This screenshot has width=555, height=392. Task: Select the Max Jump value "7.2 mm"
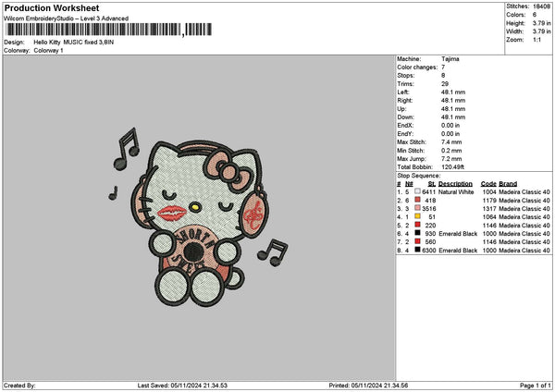[x=451, y=159]
